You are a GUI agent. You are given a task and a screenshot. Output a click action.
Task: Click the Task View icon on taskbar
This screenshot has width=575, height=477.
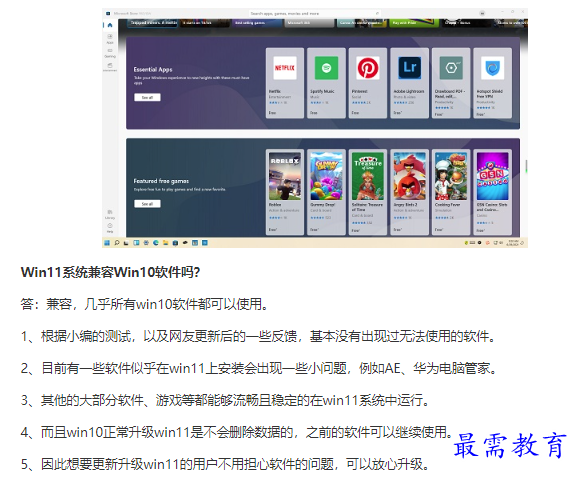tap(126, 243)
